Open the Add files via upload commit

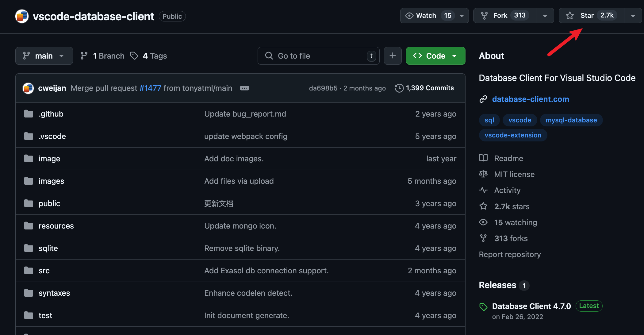(239, 181)
